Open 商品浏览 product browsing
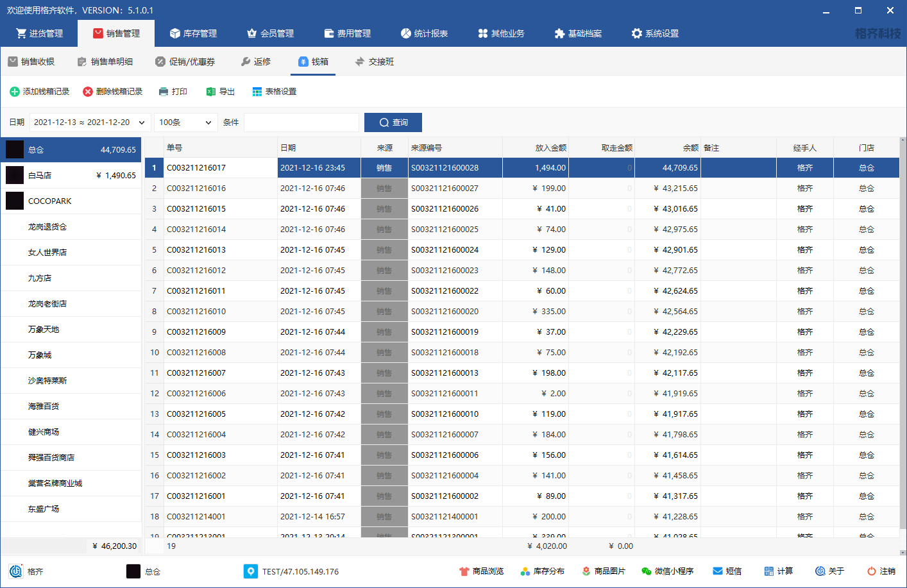This screenshot has width=907, height=588. 482,571
